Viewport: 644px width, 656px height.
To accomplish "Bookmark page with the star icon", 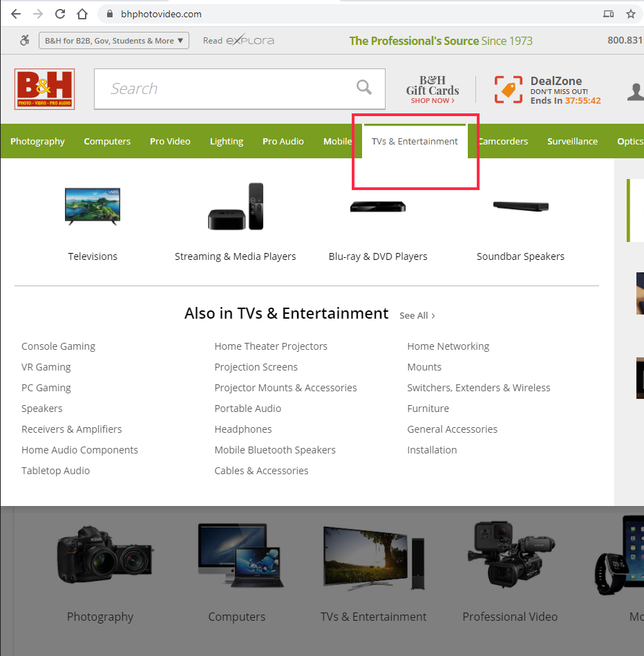I will [631, 14].
